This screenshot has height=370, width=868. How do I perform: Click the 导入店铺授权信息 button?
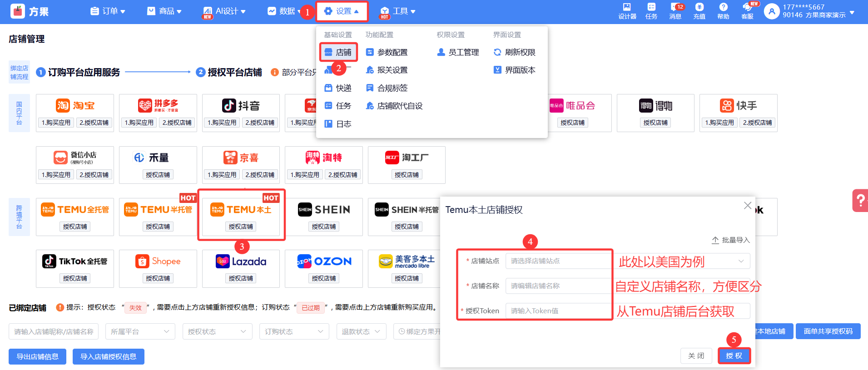coord(109,357)
